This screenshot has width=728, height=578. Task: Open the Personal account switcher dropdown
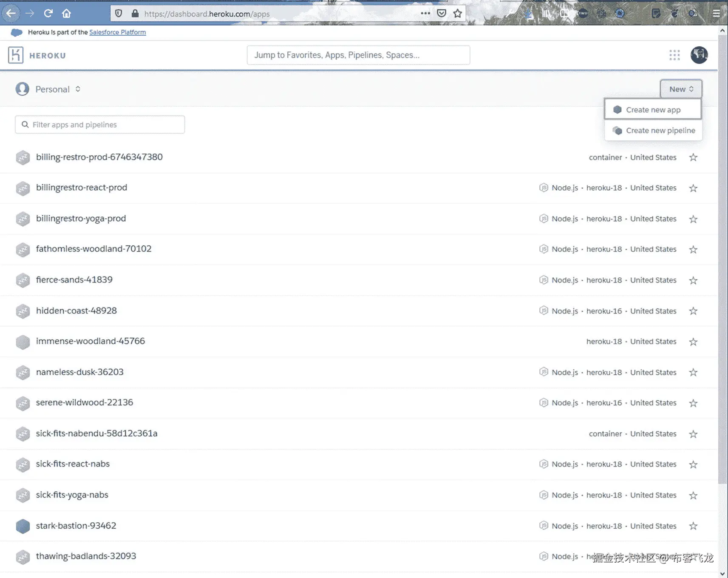[x=48, y=89]
